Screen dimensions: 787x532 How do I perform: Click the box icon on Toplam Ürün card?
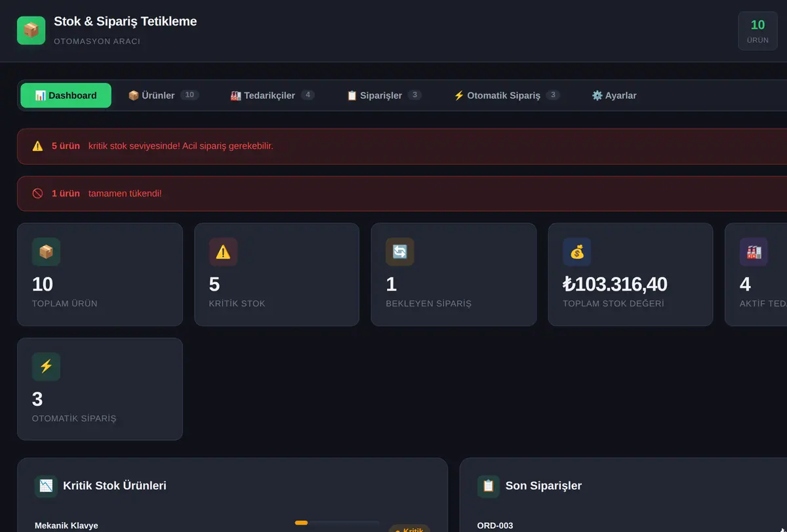[46, 252]
